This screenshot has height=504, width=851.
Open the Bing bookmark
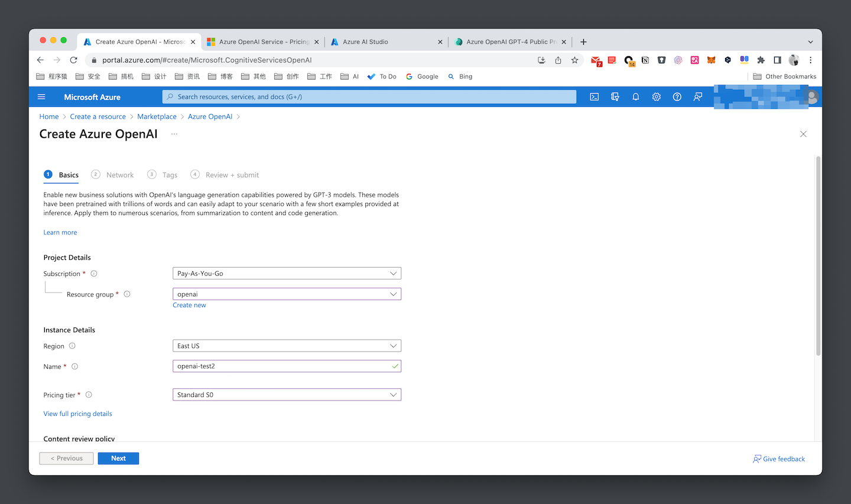click(460, 76)
